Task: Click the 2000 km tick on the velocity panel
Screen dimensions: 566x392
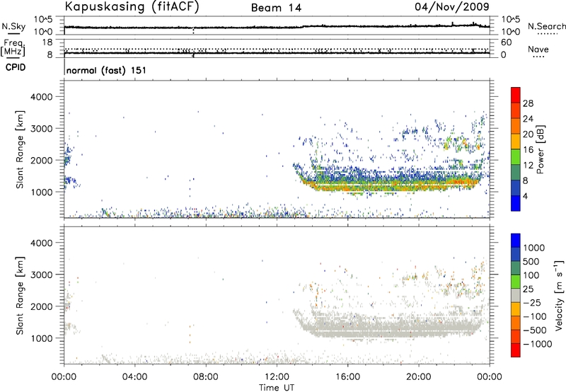Action: (x=41, y=306)
